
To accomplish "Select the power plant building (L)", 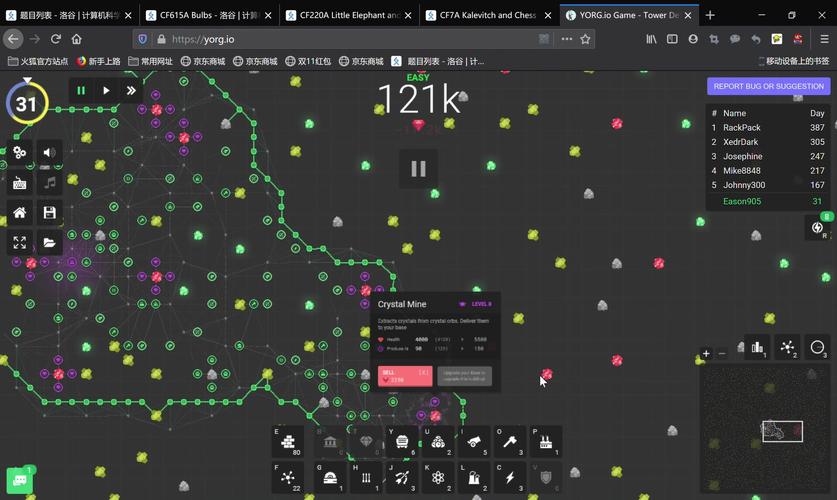I will 474,478.
